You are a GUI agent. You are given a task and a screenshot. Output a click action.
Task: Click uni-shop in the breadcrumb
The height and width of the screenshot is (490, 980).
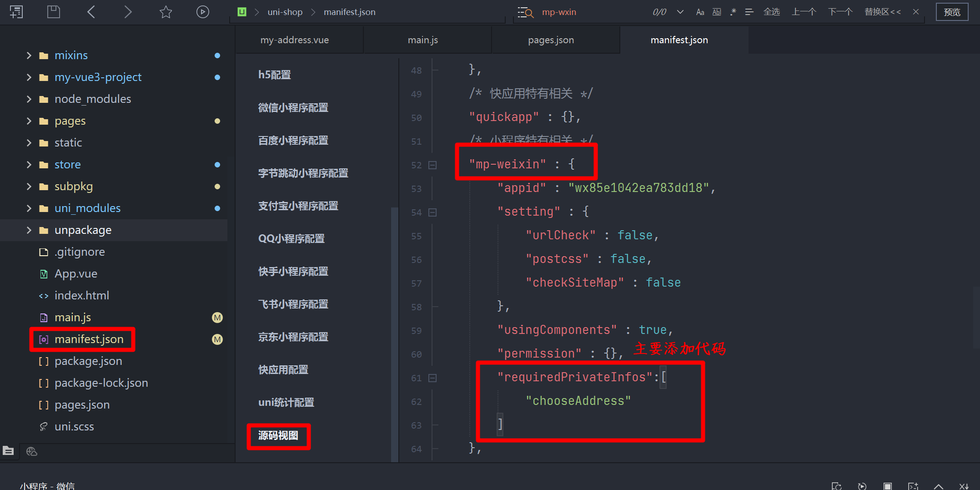(285, 12)
